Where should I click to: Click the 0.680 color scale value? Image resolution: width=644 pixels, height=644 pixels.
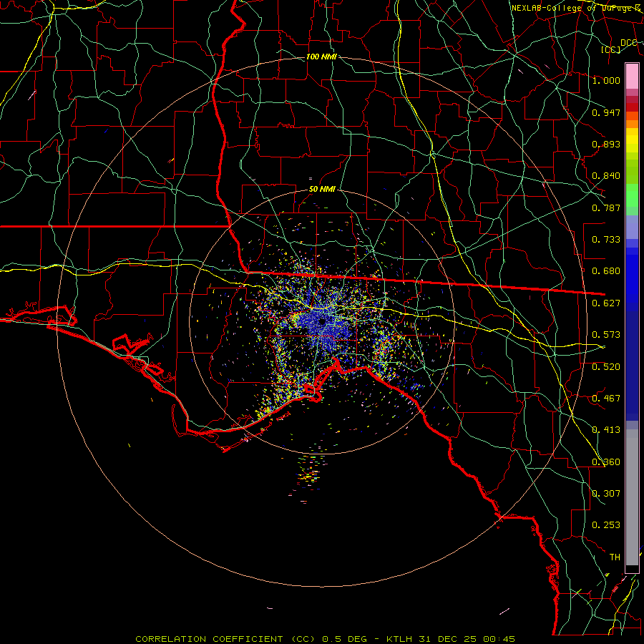(606, 270)
